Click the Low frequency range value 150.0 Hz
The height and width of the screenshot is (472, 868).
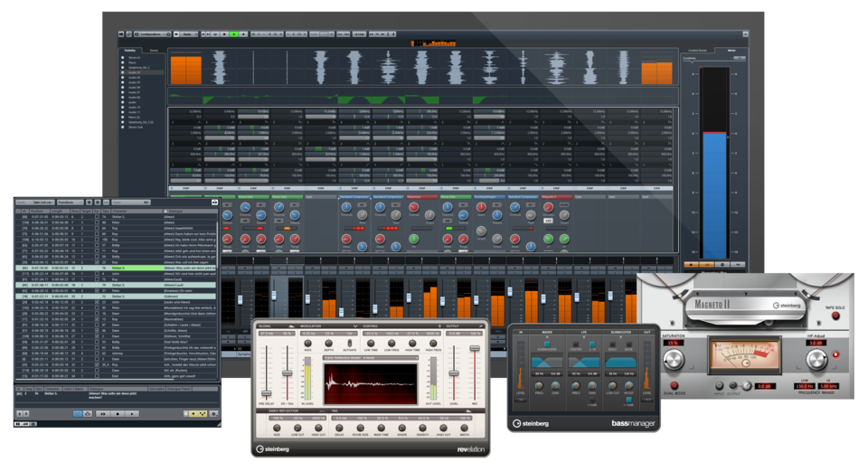tap(805, 386)
